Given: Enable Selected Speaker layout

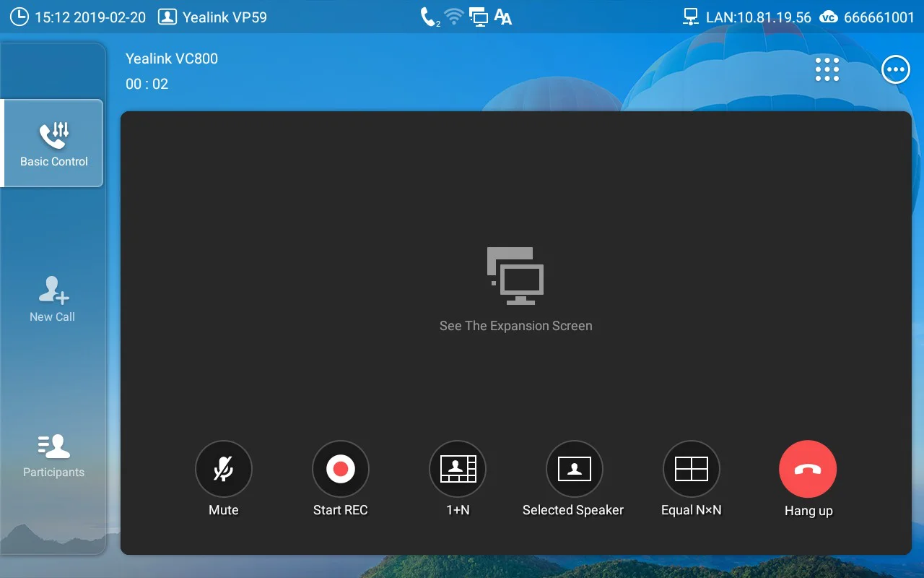Looking at the screenshot, I should [x=575, y=468].
